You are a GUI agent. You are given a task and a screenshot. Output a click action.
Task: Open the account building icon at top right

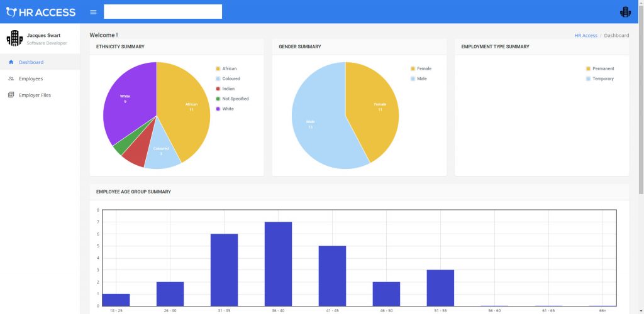625,12
